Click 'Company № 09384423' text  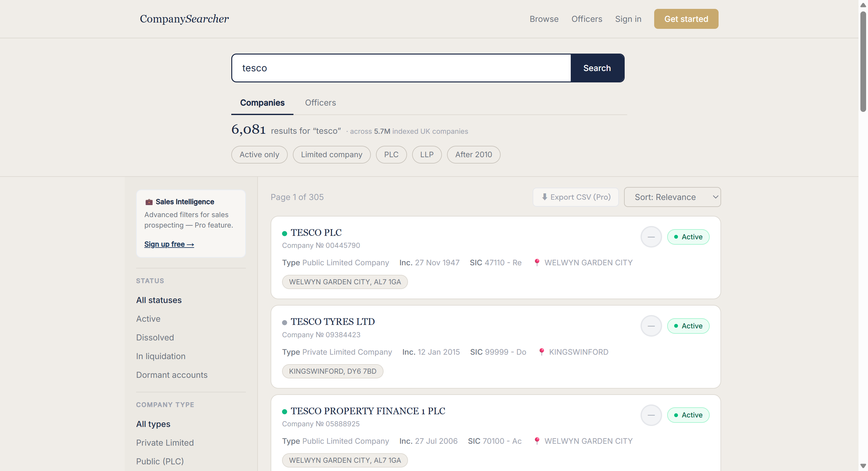(x=321, y=335)
